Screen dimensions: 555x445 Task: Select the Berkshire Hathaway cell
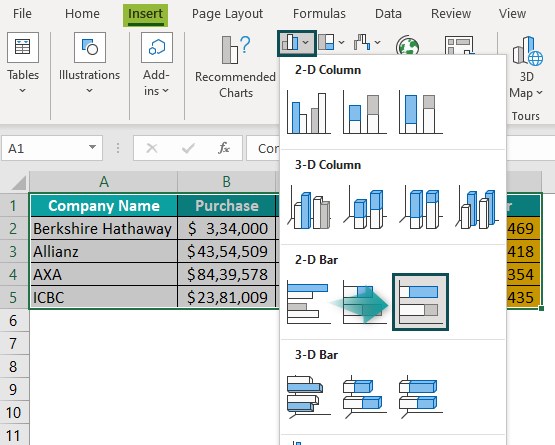point(104,229)
